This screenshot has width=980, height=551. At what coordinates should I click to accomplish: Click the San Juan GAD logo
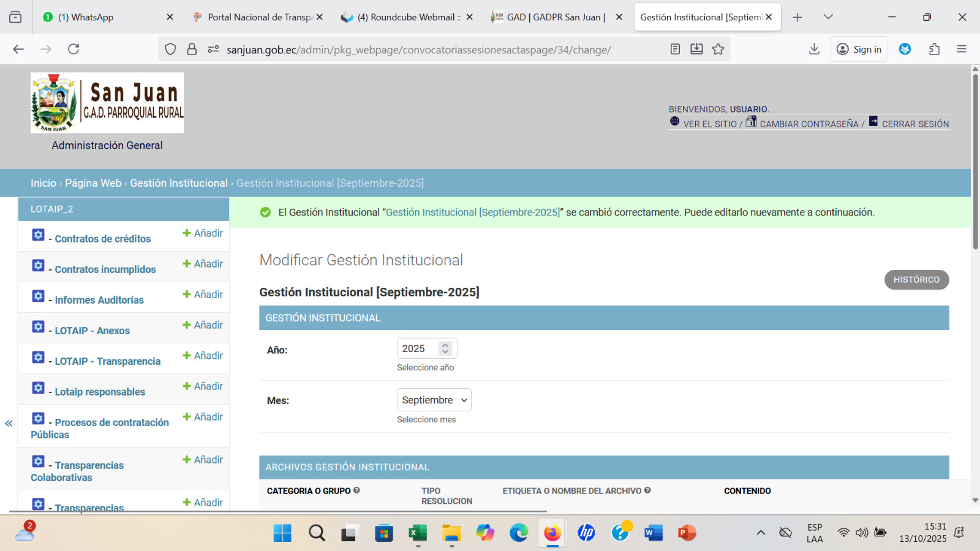click(107, 103)
